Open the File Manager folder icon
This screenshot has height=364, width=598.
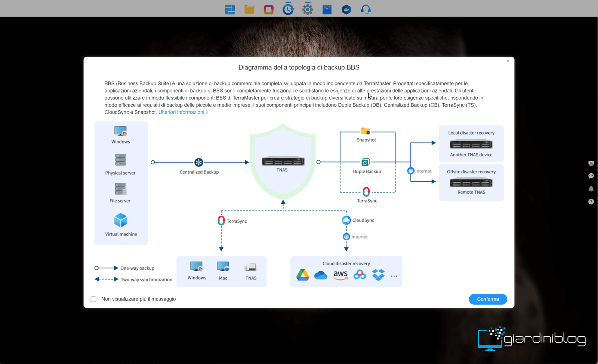249,9
